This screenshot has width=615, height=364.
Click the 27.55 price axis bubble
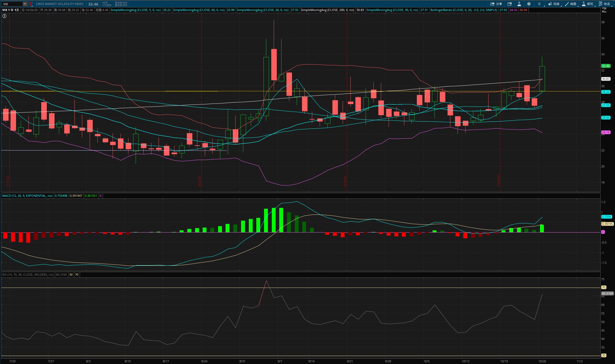(606, 105)
